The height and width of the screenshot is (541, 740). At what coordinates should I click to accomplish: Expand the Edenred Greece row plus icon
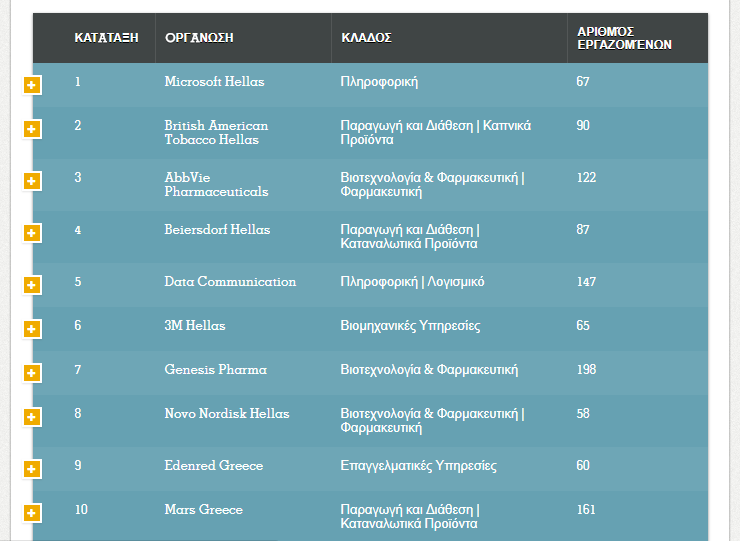click(32, 469)
